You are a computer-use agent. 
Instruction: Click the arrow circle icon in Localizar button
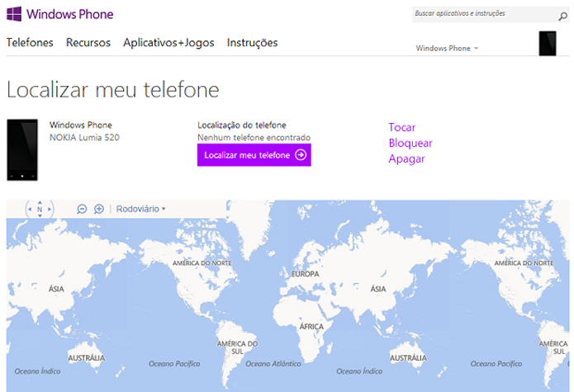tap(301, 155)
